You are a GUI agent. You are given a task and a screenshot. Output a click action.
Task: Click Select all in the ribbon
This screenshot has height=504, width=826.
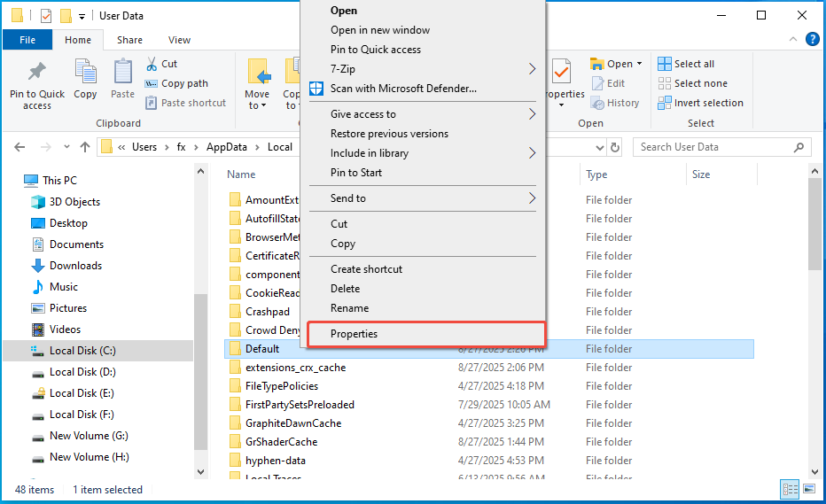pos(686,64)
